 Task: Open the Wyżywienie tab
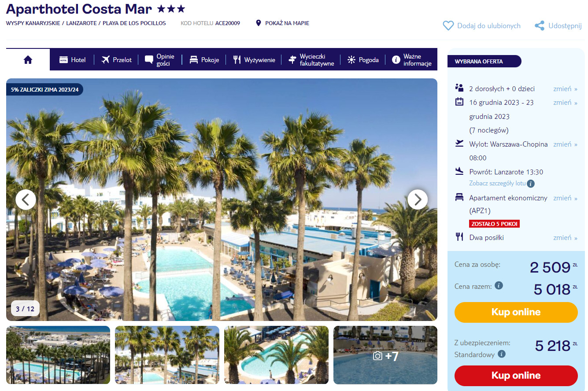[254, 60]
